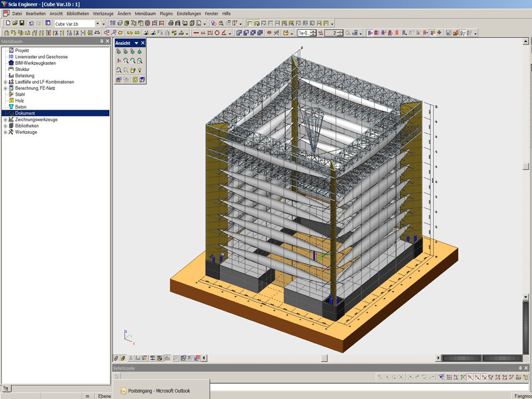The image size is (532, 399).
Task: Click the red circle draw icon in toolbar
Action: [x=217, y=33]
